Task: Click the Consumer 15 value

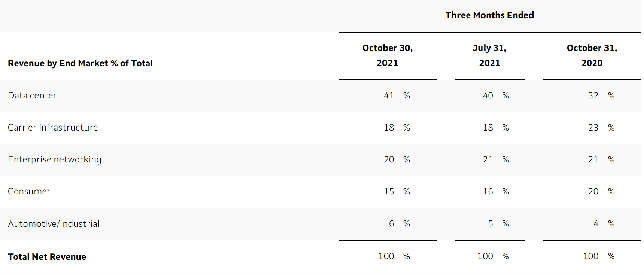Action: (389, 191)
